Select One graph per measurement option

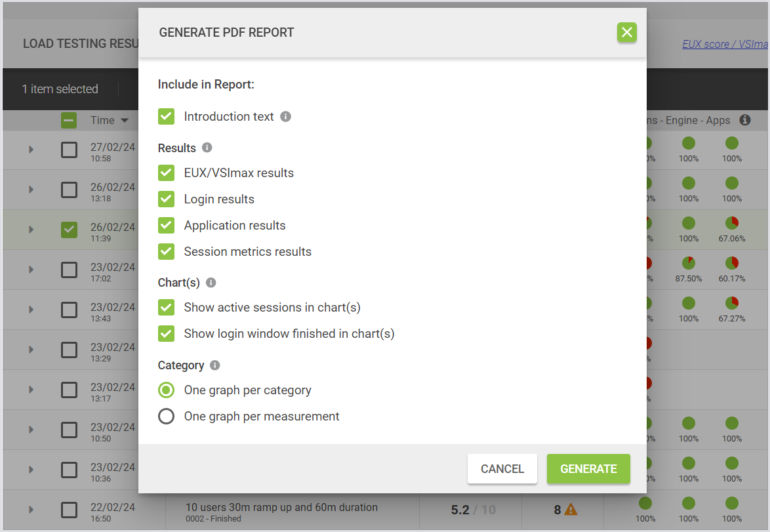pyautogui.click(x=167, y=416)
